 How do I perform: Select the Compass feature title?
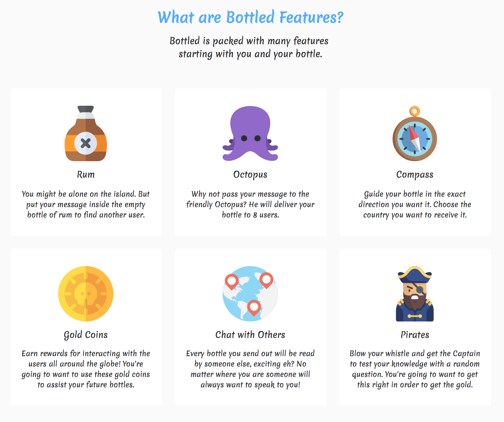point(415,175)
